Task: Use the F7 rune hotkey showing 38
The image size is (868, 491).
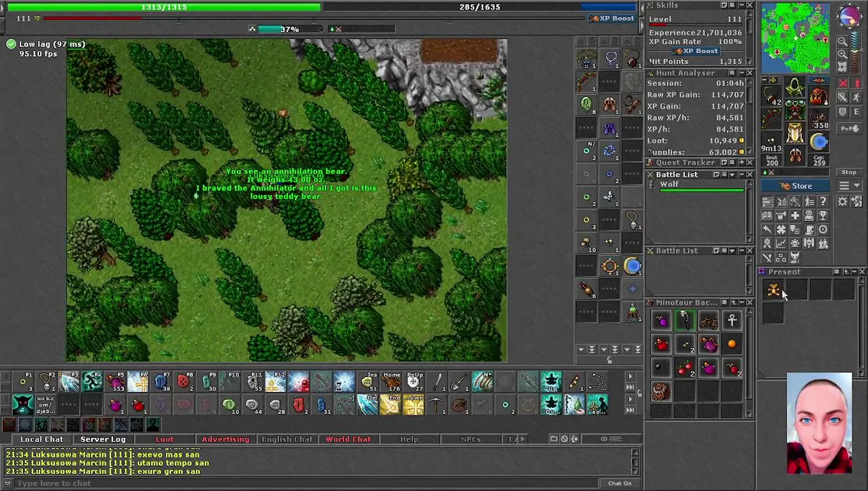Action: pyautogui.click(x=161, y=383)
